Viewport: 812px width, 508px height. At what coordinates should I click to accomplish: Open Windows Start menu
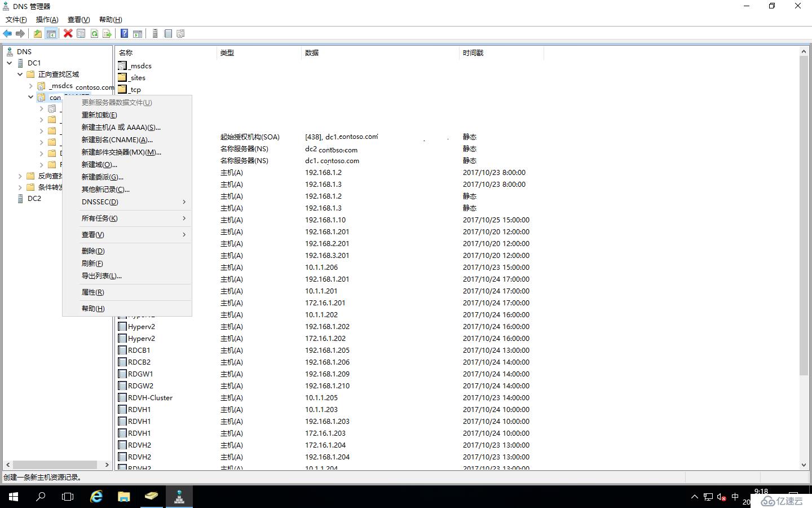[14, 497]
